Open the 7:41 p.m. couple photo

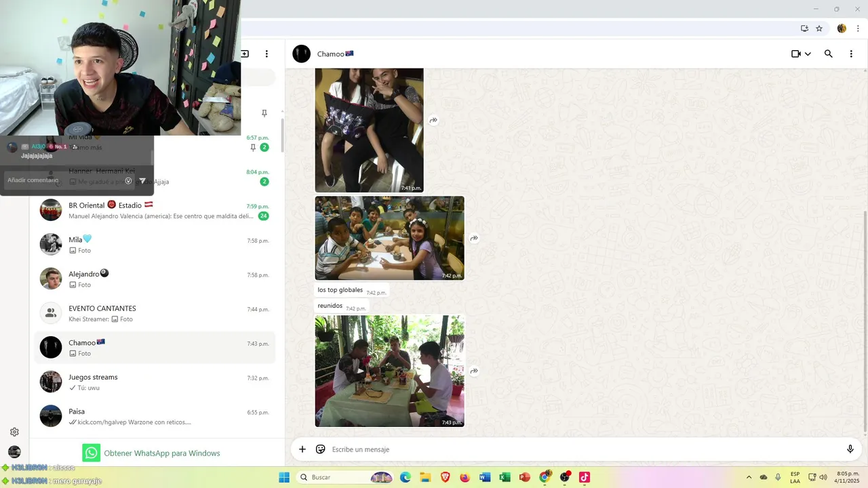pyautogui.click(x=369, y=130)
